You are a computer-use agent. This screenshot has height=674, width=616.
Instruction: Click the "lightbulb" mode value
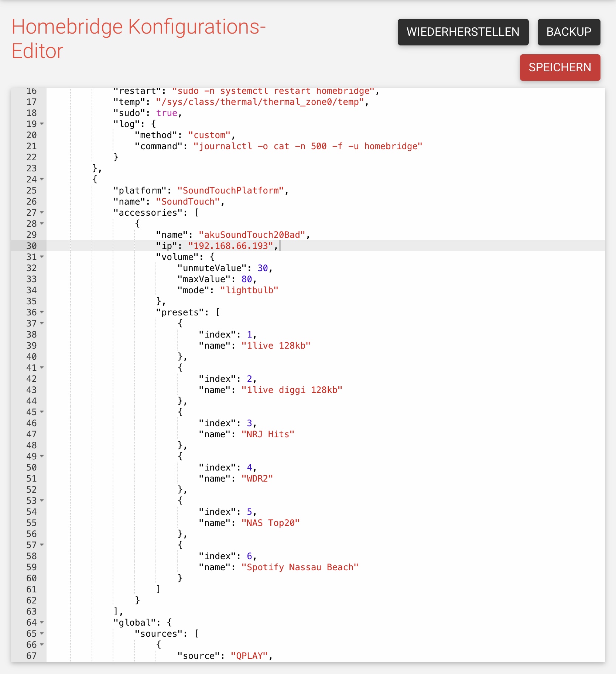pyautogui.click(x=249, y=290)
